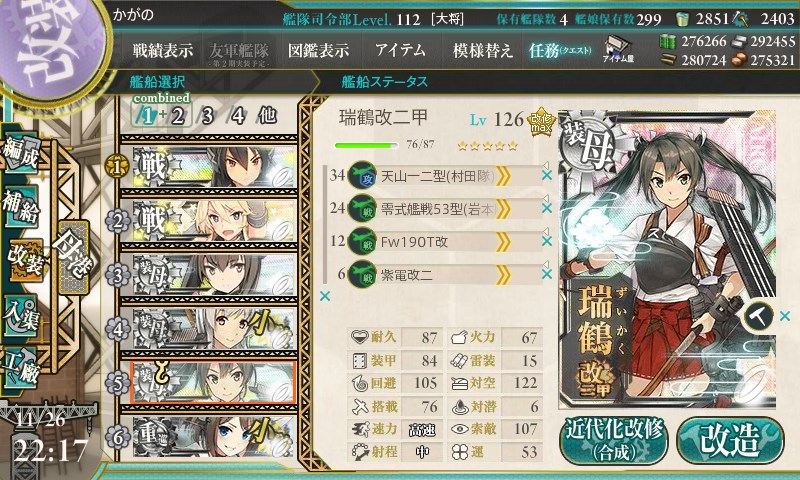The width and height of the screenshot is (800, 480).
Task: Open the 補給 resupply sidebar icon
Action: (x=21, y=207)
